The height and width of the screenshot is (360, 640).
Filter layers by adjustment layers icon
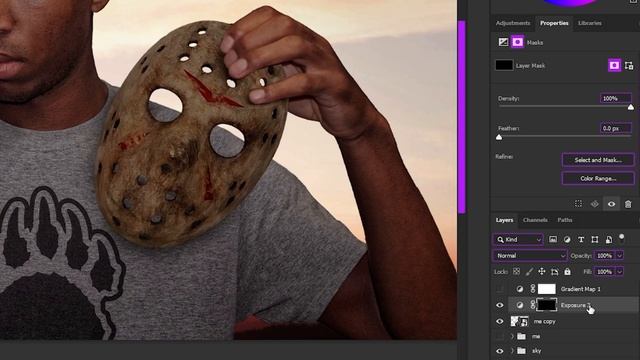[x=567, y=240]
